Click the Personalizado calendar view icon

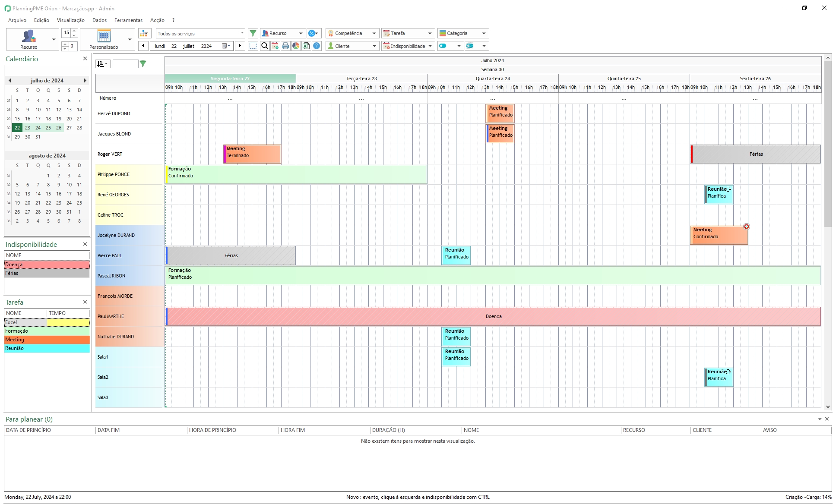click(x=104, y=39)
